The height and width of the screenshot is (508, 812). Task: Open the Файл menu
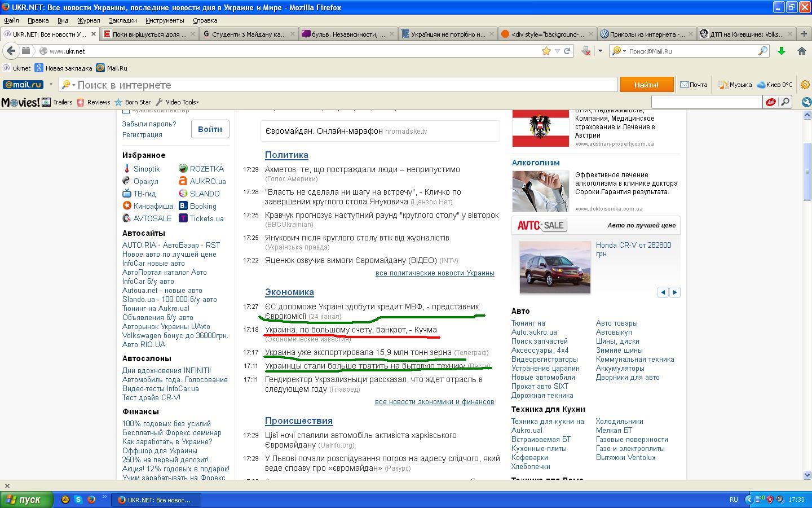point(11,20)
